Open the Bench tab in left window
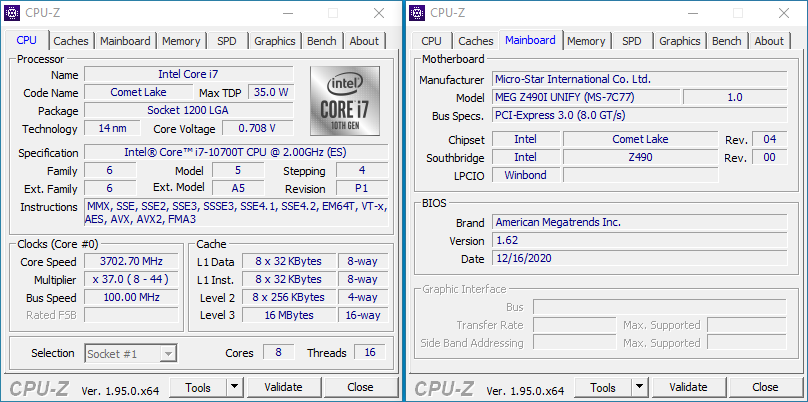The image size is (808, 402). [x=322, y=41]
